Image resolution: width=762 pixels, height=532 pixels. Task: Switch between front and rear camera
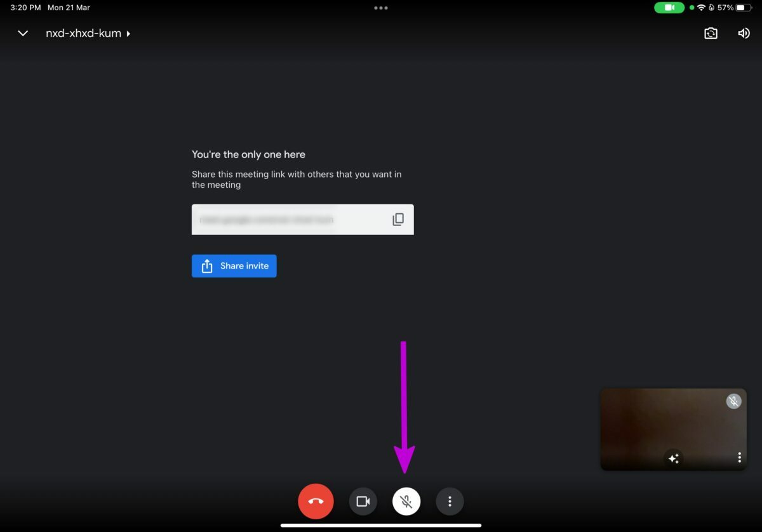coord(711,34)
